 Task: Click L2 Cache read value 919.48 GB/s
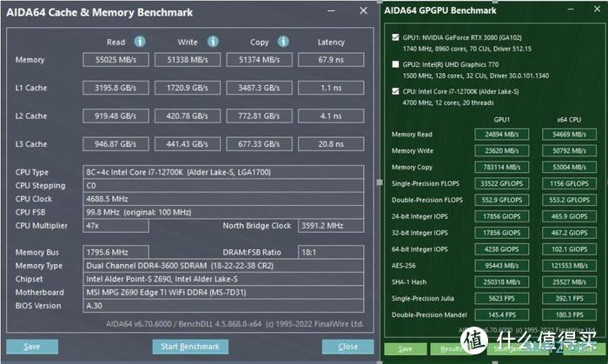point(116,116)
